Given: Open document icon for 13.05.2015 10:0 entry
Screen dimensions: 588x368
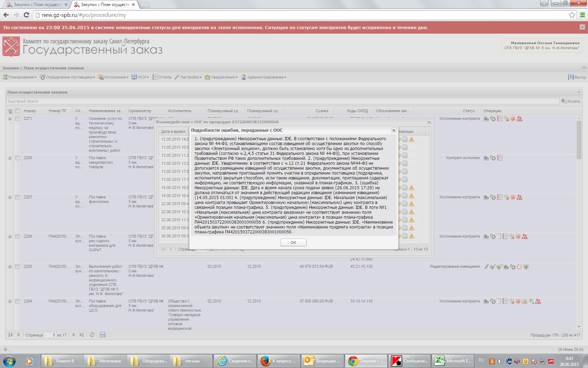Looking at the screenshot, I should pyautogui.click(x=405, y=148).
